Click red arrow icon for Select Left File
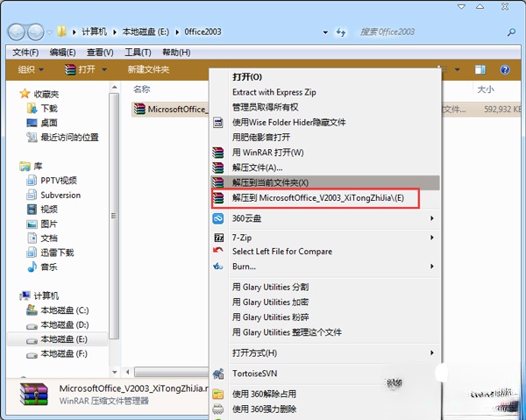The height and width of the screenshot is (420, 526). click(x=218, y=250)
